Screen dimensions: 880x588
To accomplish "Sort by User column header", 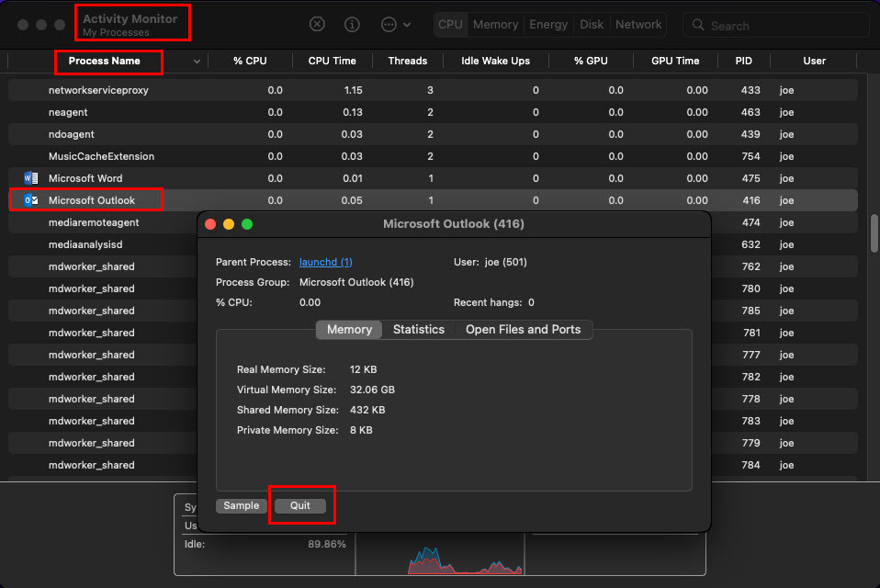I will [814, 61].
